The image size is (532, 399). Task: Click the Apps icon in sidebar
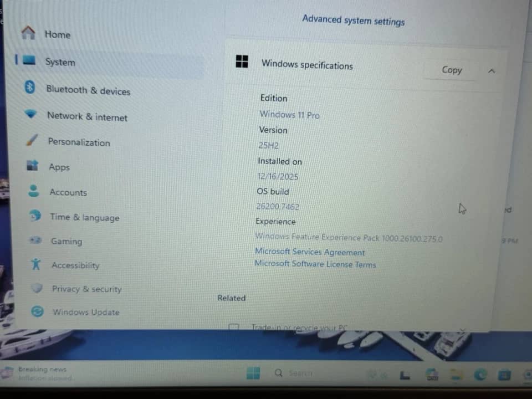33,165
